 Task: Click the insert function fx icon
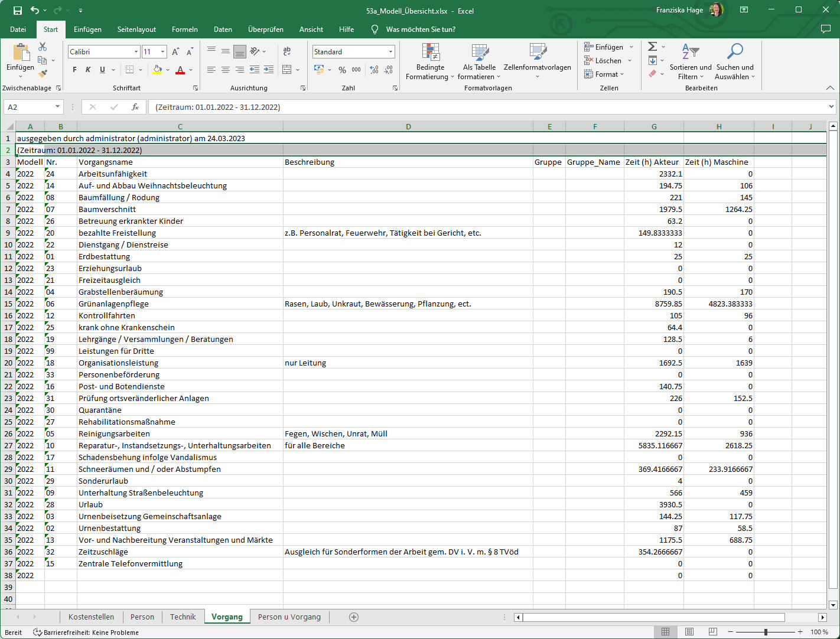(135, 107)
